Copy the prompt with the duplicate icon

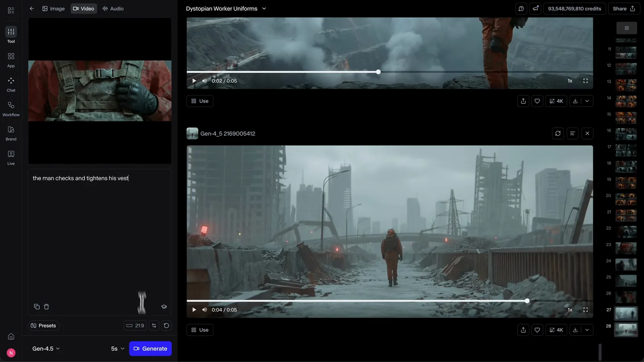click(x=37, y=306)
